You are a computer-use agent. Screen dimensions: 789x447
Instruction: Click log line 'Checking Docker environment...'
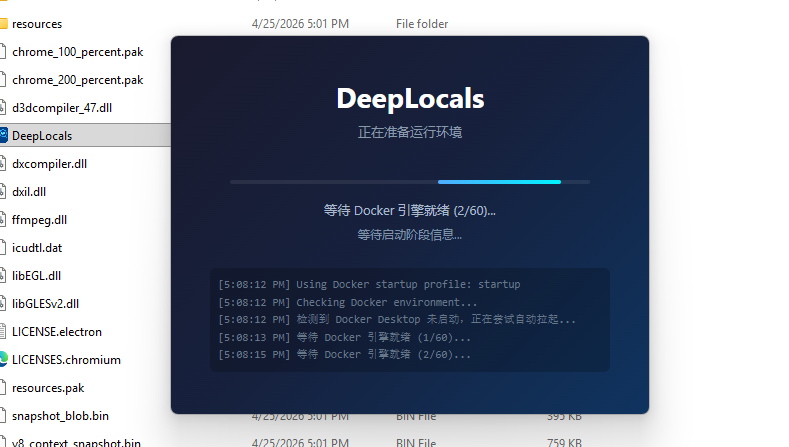pos(348,302)
